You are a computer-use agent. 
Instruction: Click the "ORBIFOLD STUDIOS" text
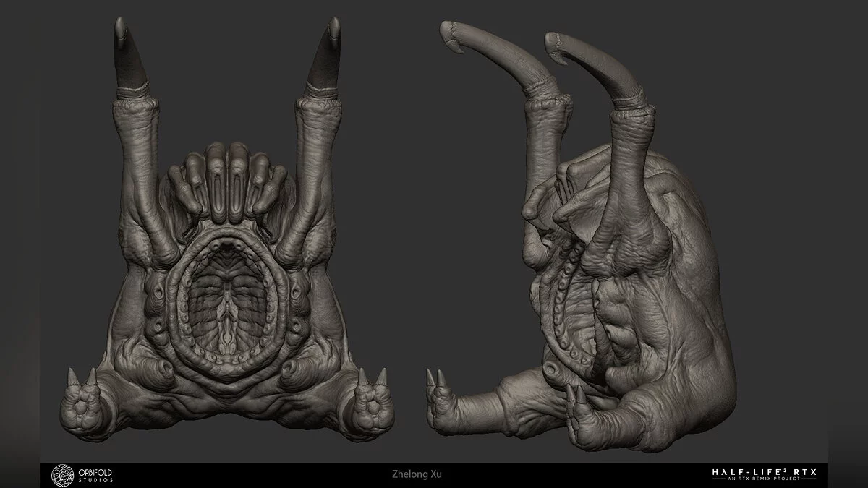(x=94, y=475)
